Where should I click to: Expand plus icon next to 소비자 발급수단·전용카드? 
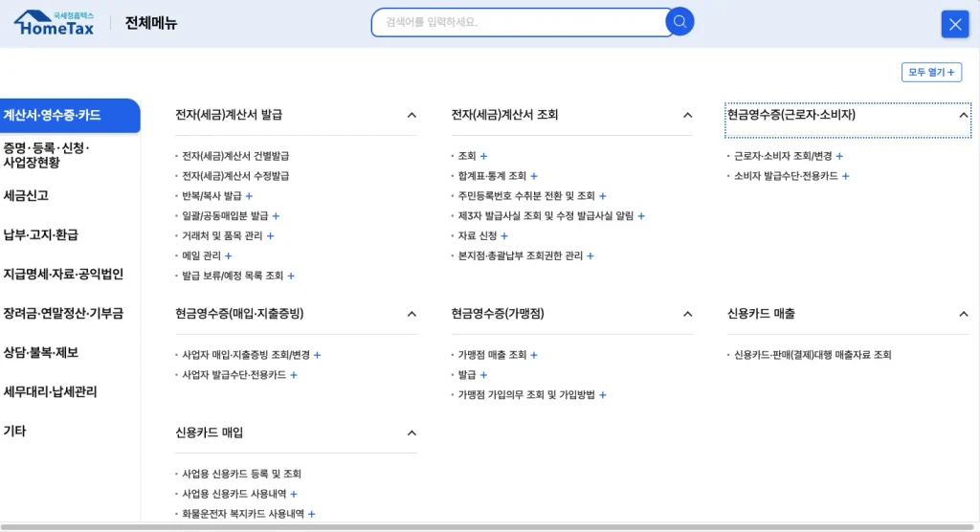[846, 176]
